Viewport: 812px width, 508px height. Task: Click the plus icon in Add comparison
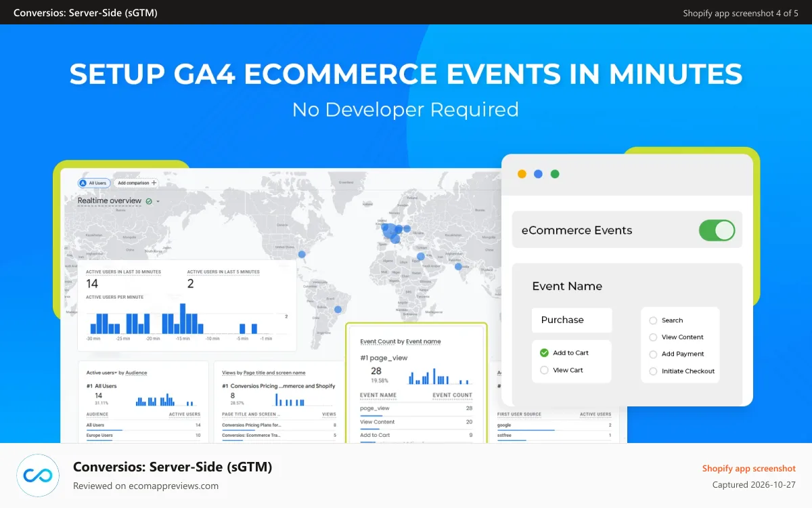pos(154,183)
